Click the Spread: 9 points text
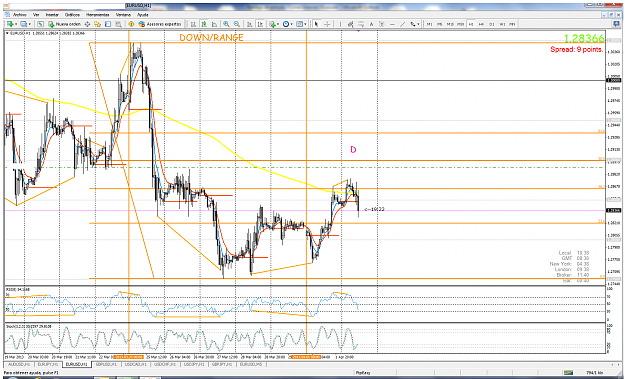Image resolution: width=625 pixels, height=379 pixels. click(x=576, y=50)
